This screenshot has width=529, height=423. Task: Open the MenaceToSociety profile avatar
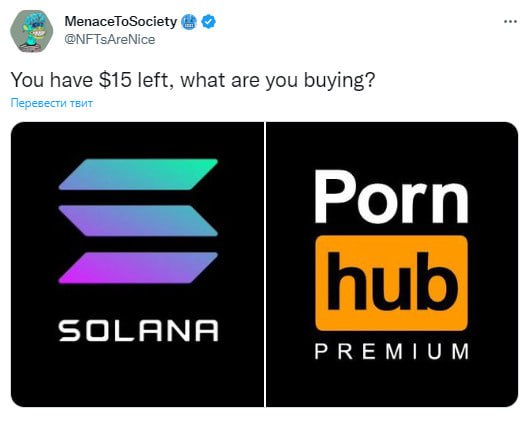coord(32,31)
